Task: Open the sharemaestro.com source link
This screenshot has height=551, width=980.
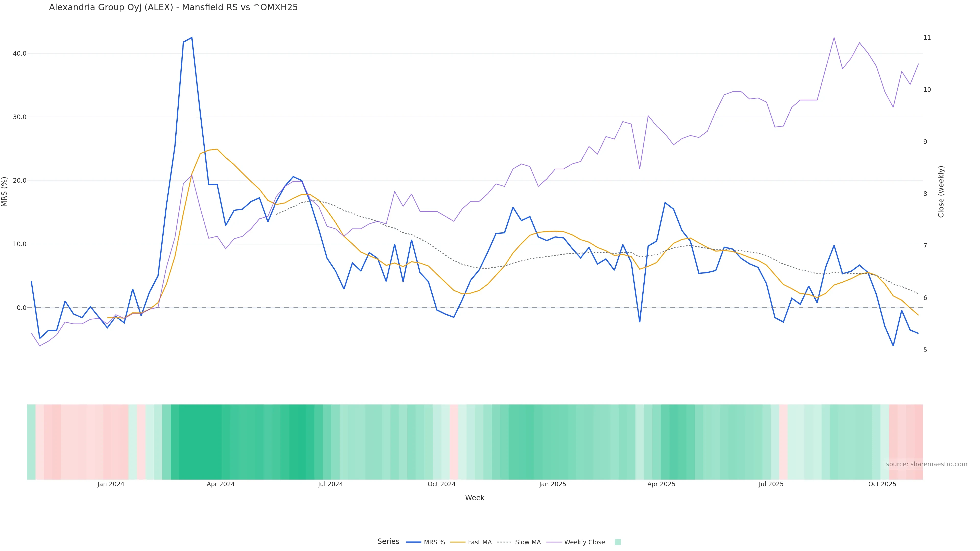Action: [x=926, y=464]
